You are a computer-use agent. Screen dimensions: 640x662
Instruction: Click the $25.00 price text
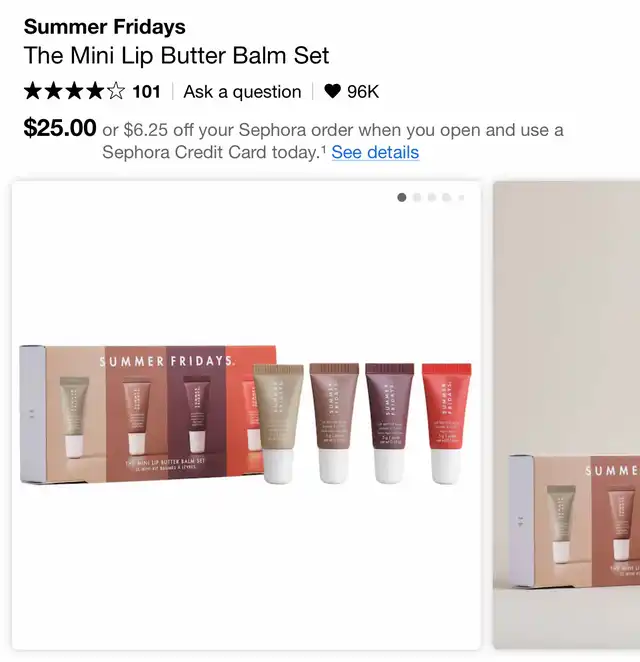[60, 128]
